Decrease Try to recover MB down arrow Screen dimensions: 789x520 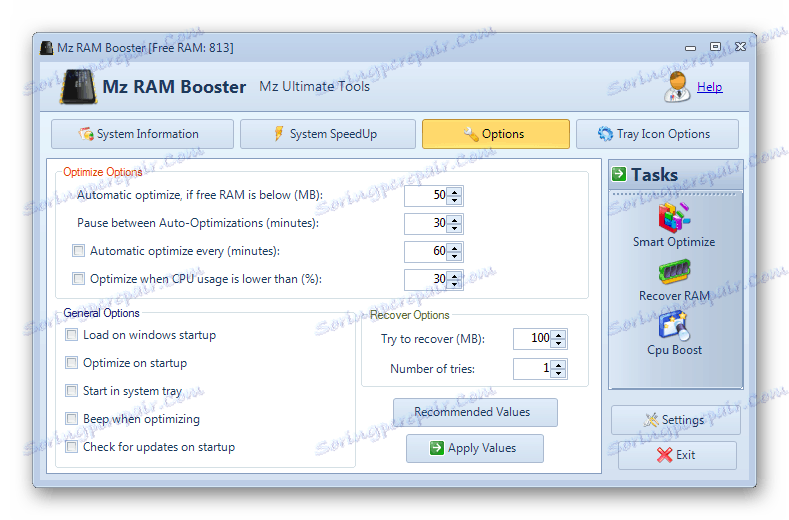(559, 343)
